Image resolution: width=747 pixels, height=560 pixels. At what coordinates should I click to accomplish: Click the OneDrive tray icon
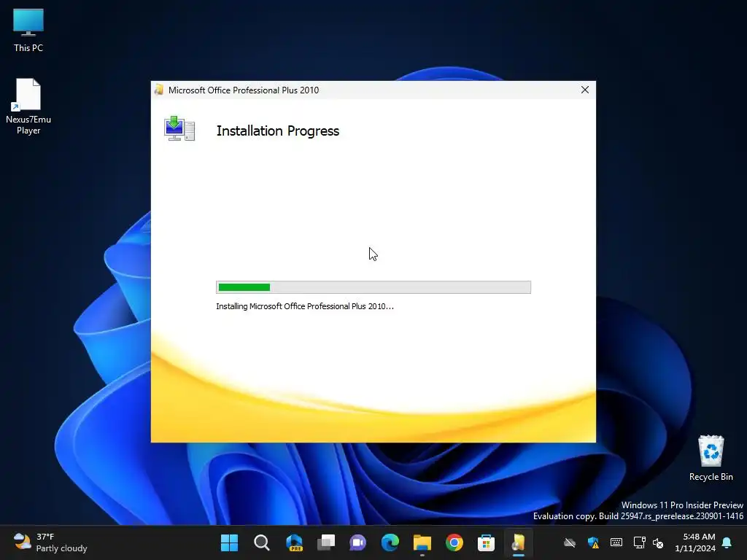(570, 542)
